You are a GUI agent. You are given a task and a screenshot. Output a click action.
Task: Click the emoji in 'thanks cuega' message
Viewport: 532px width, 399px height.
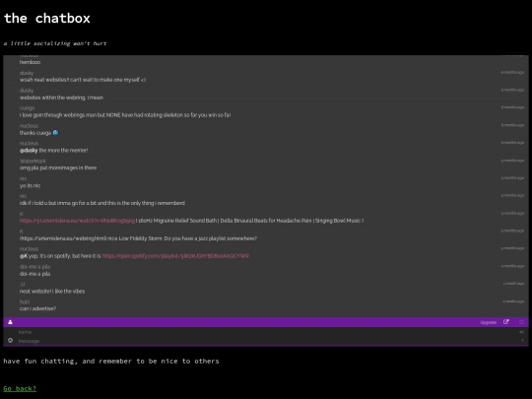pyautogui.click(x=55, y=133)
